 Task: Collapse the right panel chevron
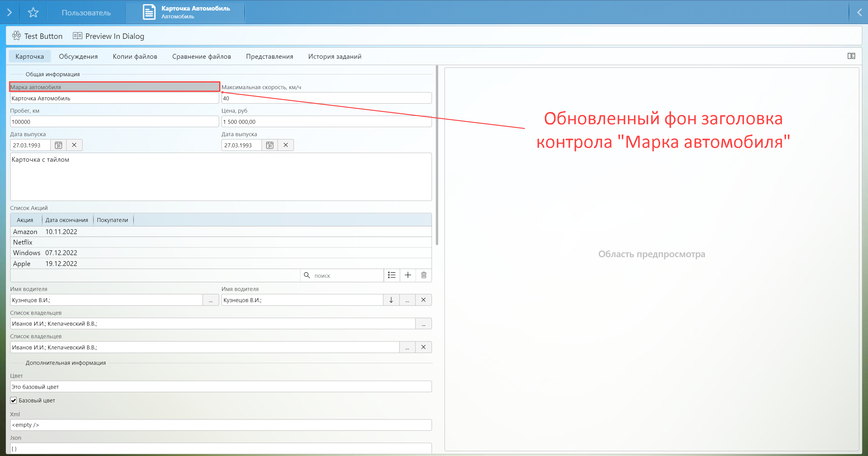click(x=859, y=12)
